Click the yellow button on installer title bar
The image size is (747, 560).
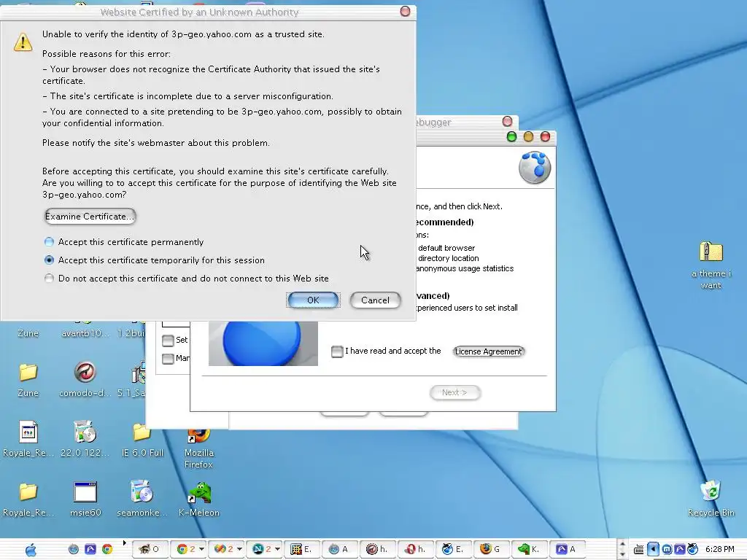pyautogui.click(x=528, y=137)
